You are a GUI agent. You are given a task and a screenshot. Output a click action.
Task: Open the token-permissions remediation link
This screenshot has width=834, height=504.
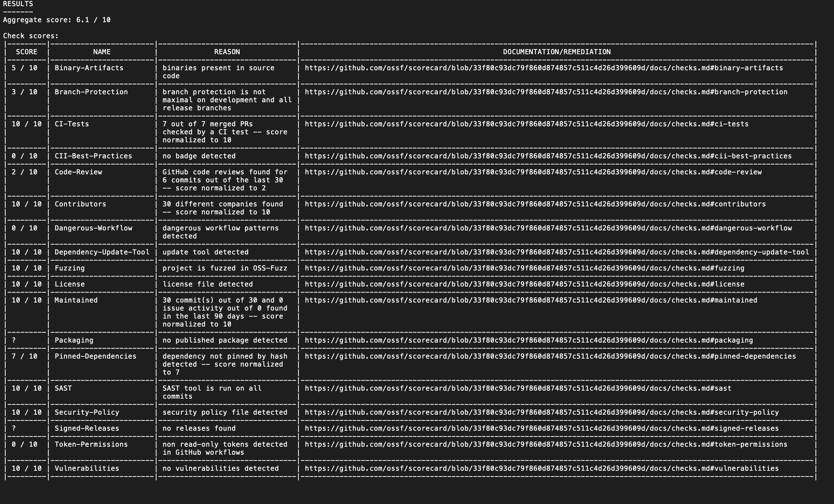click(x=546, y=445)
